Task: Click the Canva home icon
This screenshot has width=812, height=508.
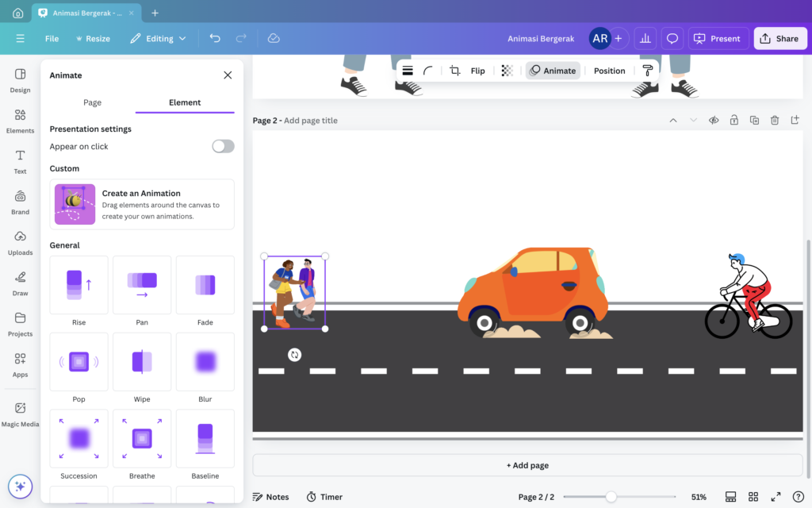Action: click(x=17, y=13)
